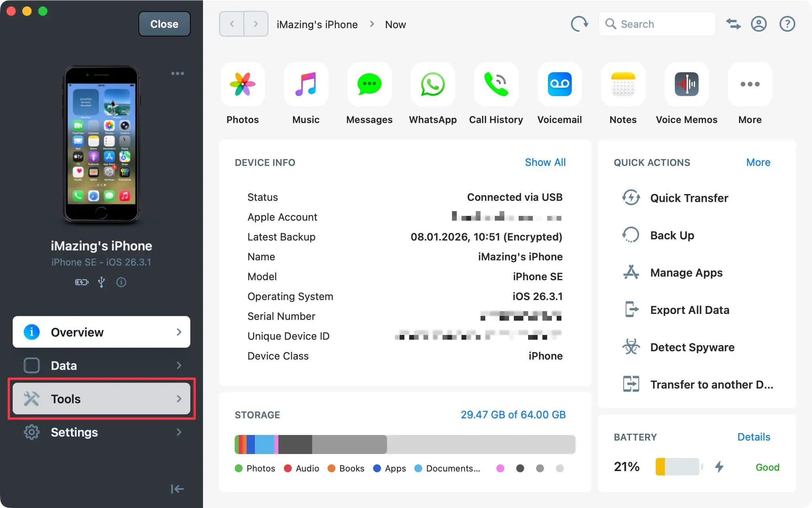Expand the Data chevron

click(179, 365)
